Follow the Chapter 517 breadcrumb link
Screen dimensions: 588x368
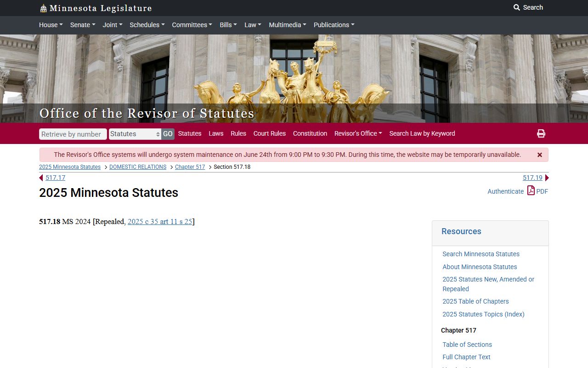tap(190, 167)
